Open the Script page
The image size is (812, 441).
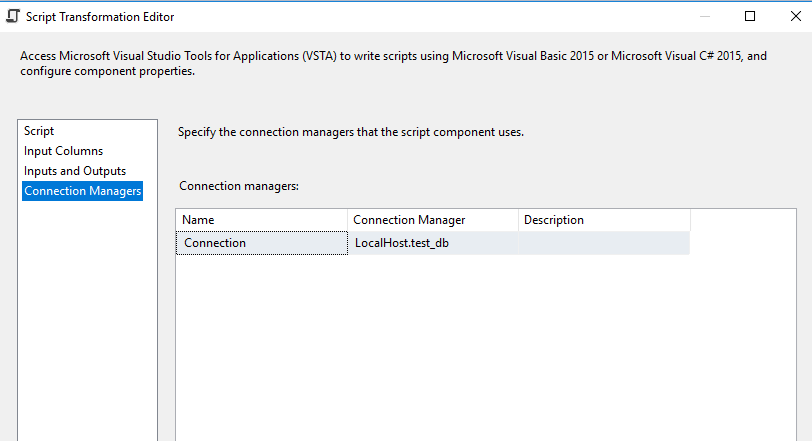click(39, 131)
